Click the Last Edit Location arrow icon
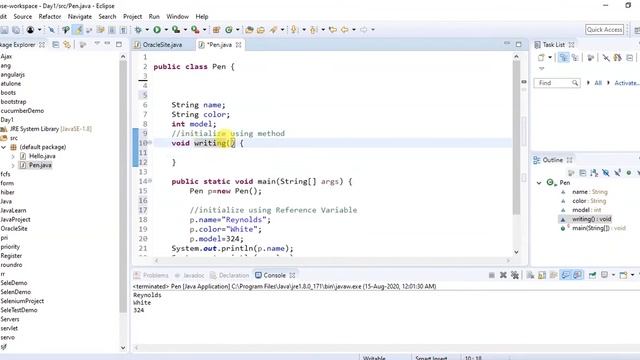The width and height of the screenshot is (640, 360). click(x=333, y=30)
